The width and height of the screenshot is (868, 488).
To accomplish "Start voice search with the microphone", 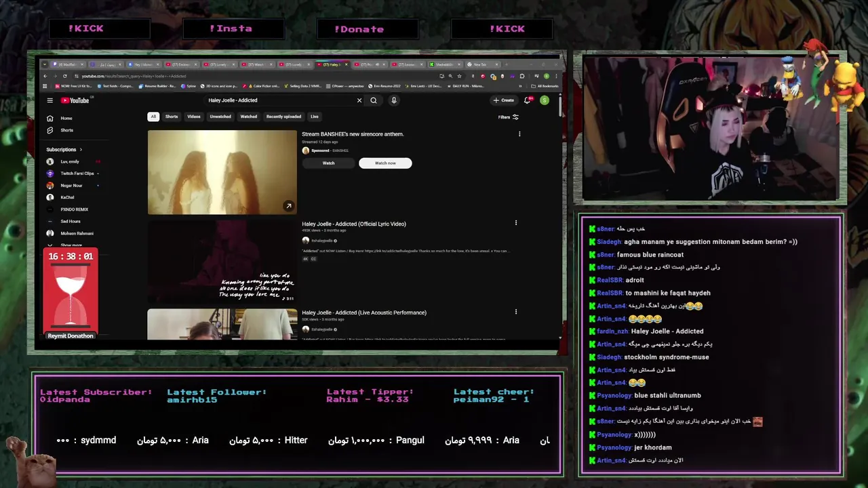I will point(394,100).
